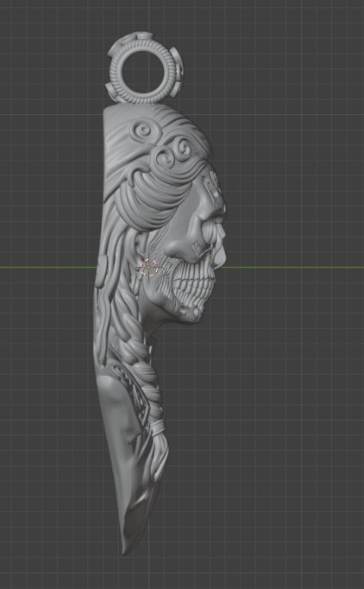Click the concentric circle ornament on the headband
The image size is (364, 589).
[x=143, y=130]
